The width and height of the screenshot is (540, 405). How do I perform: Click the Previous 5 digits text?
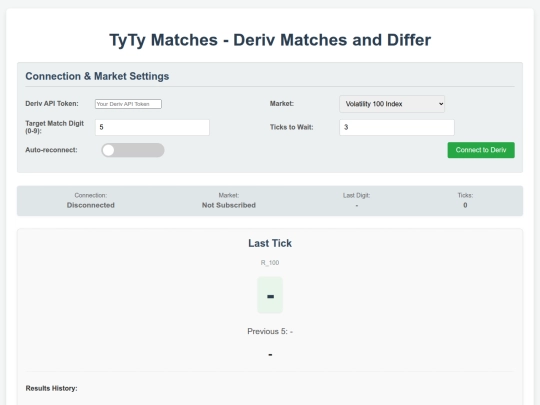tap(270, 331)
